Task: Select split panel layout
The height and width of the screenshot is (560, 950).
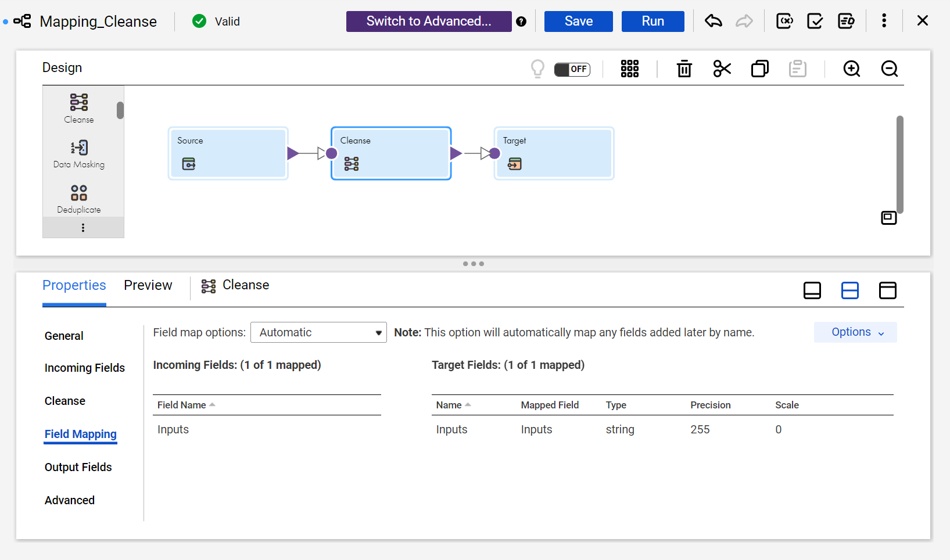Action: pos(850,290)
